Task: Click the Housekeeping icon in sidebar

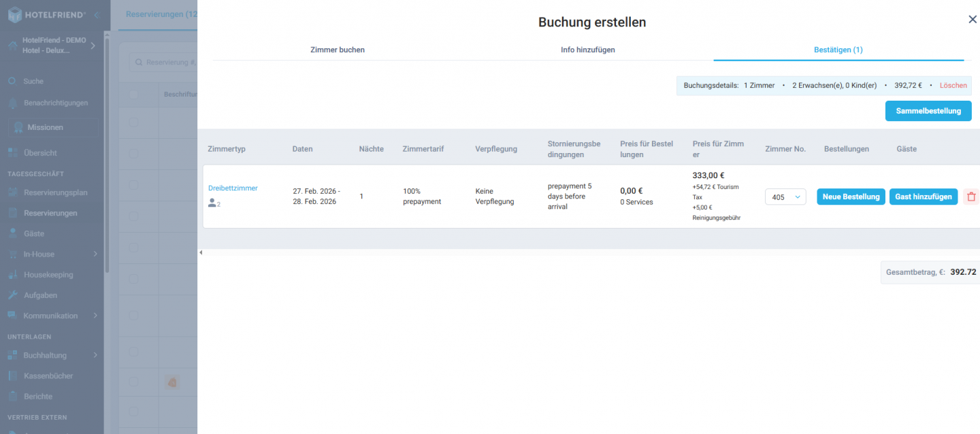Action: tap(12, 275)
